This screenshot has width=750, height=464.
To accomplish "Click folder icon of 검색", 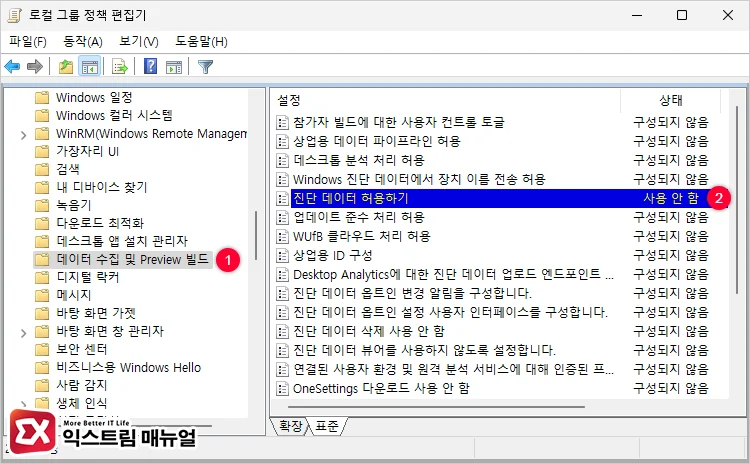I will pyautogui.click(x=42, y=169).
